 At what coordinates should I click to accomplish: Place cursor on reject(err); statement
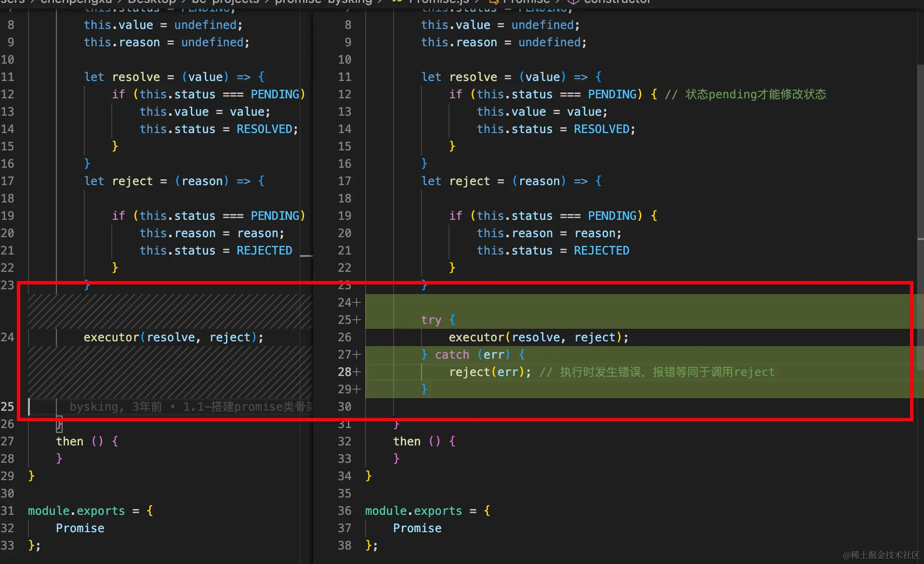pos(490,372)
